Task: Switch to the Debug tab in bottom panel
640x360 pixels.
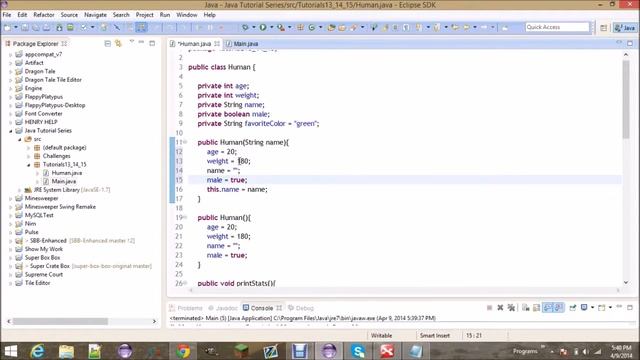Action: point(301,308)
